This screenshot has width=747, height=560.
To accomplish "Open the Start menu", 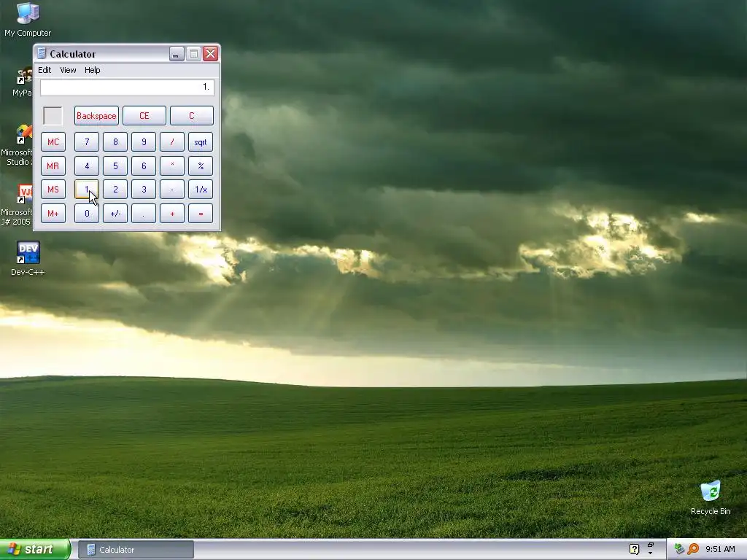I will click(35, 549).
